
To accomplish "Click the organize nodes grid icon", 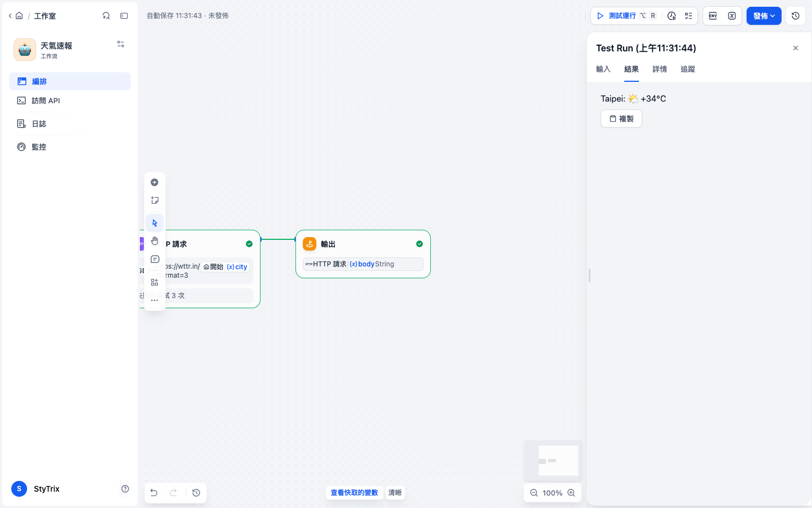I will 155,282.
